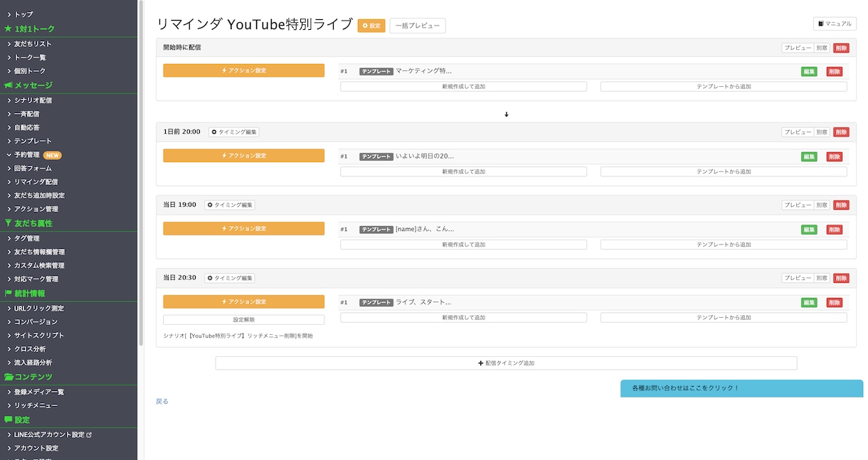
Task: Click プレビュー in the 開始時に配信 header
Action: coord(798,48)
